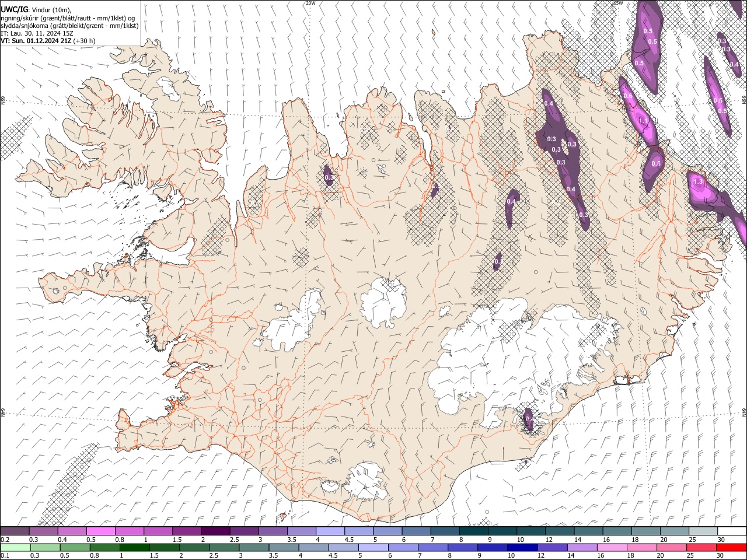
Task: Pick lower legend swatch between 25 and 30
Action: click(700, 547)
